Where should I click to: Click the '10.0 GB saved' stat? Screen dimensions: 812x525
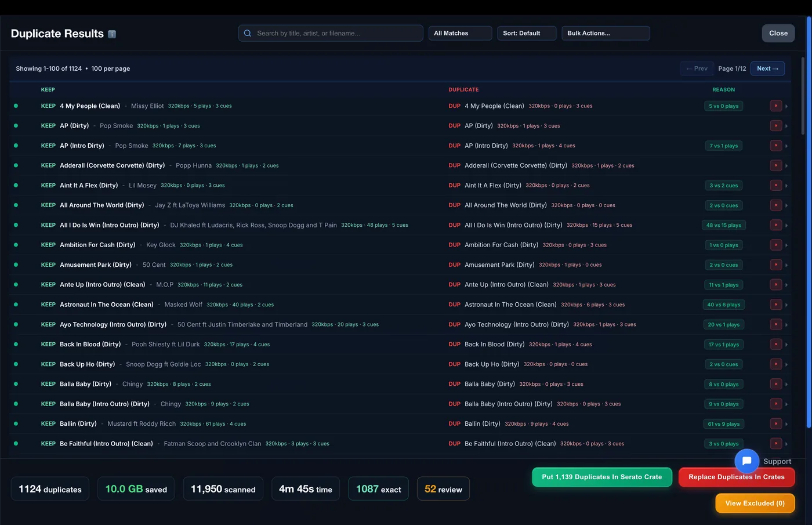136,489
